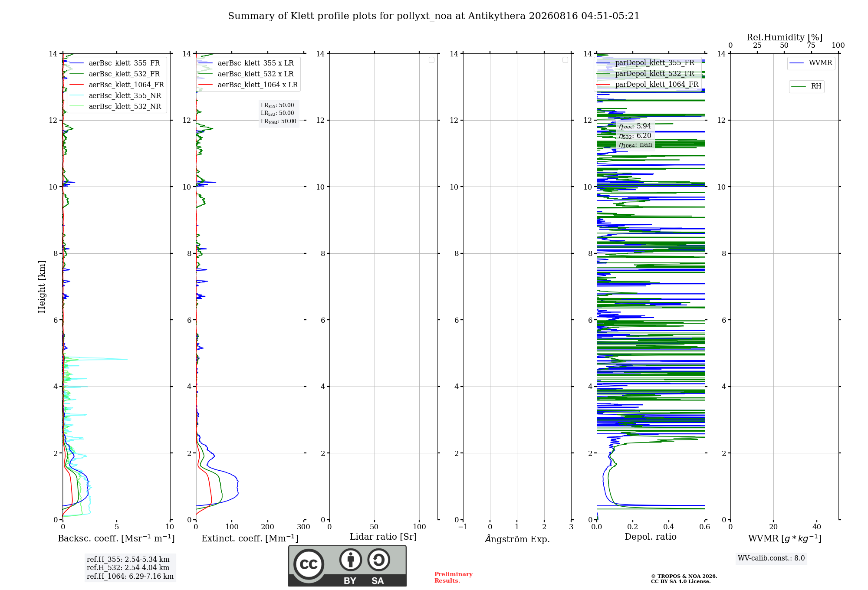Click the LR355: 50.00 annotation
This screenshot has width=868, height=590.
coord(277,105)
